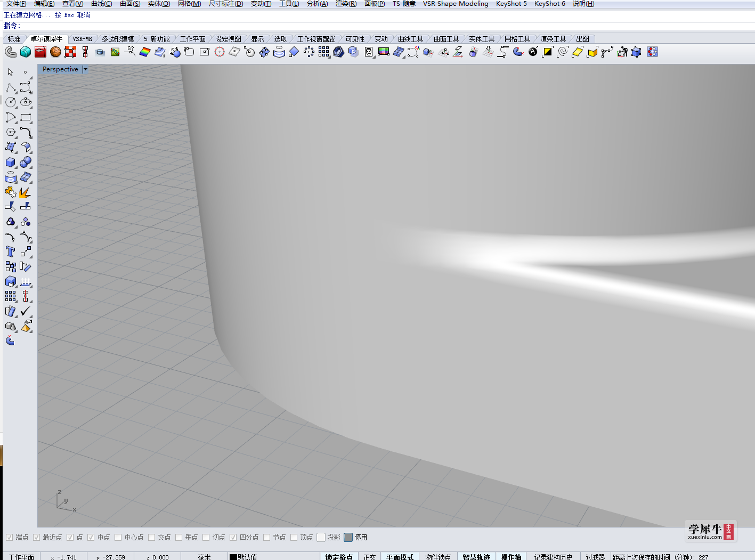755x560 pixels.
Task: Select the Ellipse tool
Action: pos(26,102)
